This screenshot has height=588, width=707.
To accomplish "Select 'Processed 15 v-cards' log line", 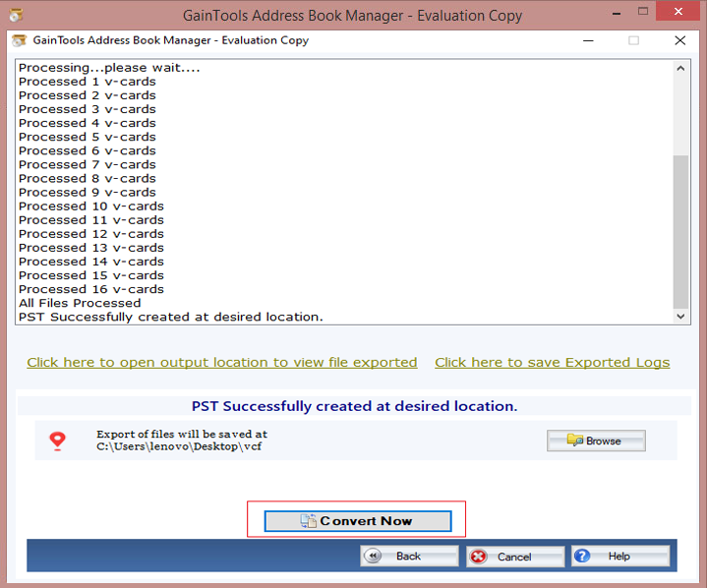I will coord(91,275).
